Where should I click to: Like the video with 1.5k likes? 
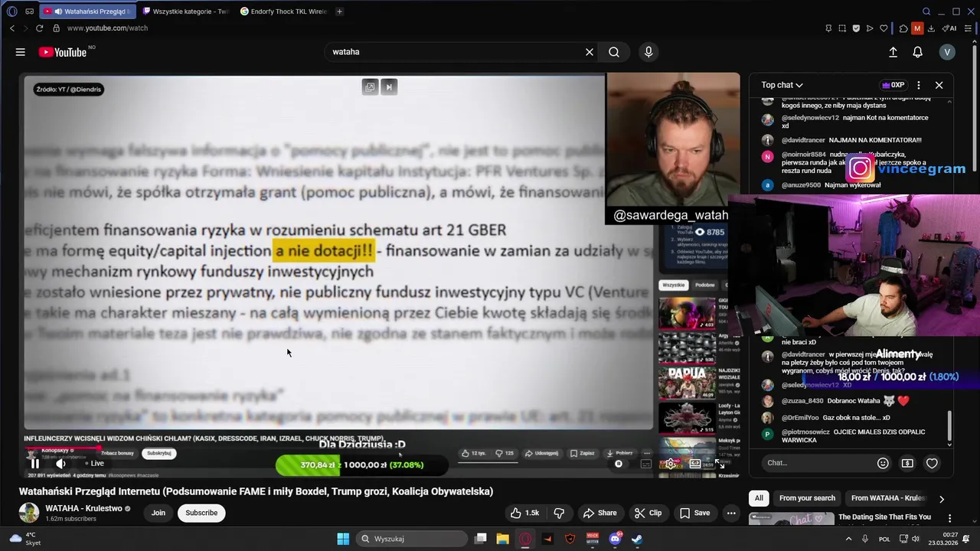tap(525, 513)
